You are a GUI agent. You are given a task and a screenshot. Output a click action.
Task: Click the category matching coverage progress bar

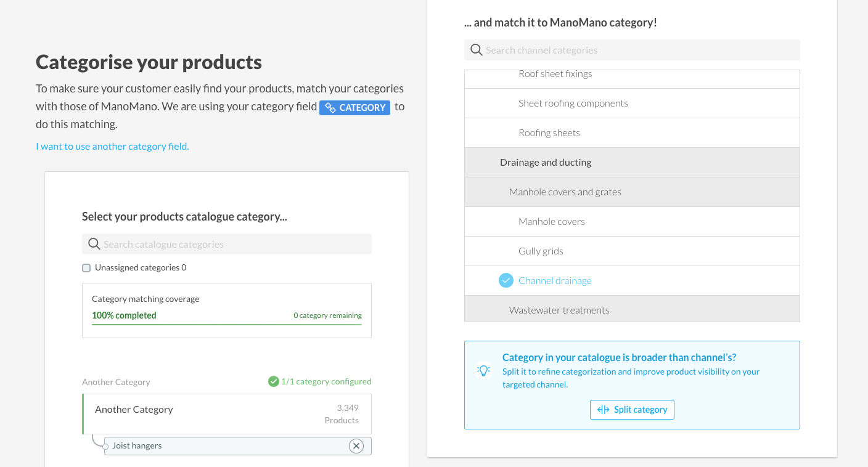(x=226, y=324)
